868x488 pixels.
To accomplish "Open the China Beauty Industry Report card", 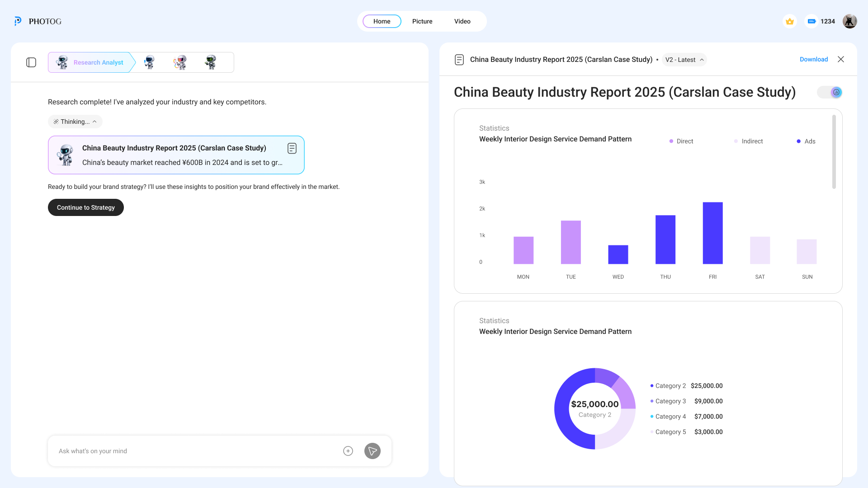I will (176, 155).
